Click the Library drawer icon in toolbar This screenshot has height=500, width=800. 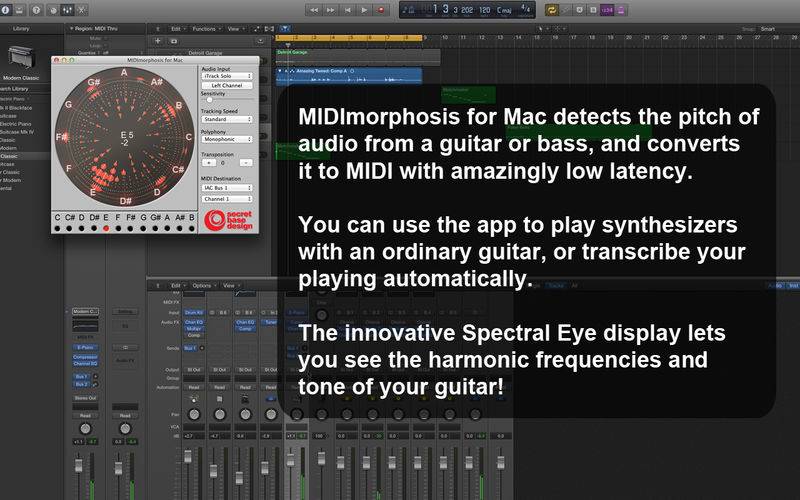coord(19,10)
